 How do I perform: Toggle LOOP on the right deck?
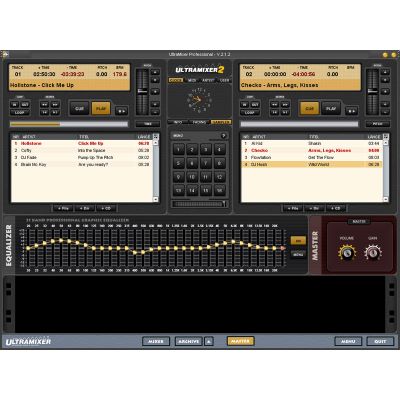[250, 113]
